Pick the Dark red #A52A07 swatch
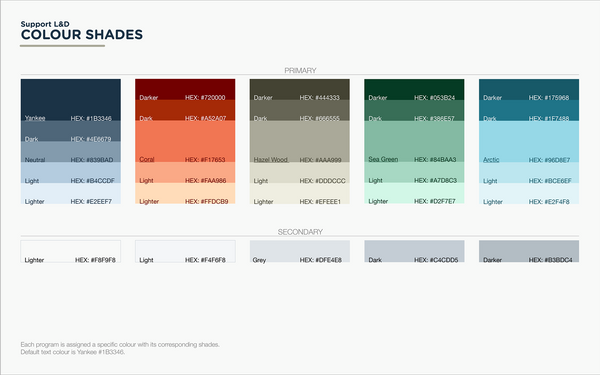 (185, 111)
